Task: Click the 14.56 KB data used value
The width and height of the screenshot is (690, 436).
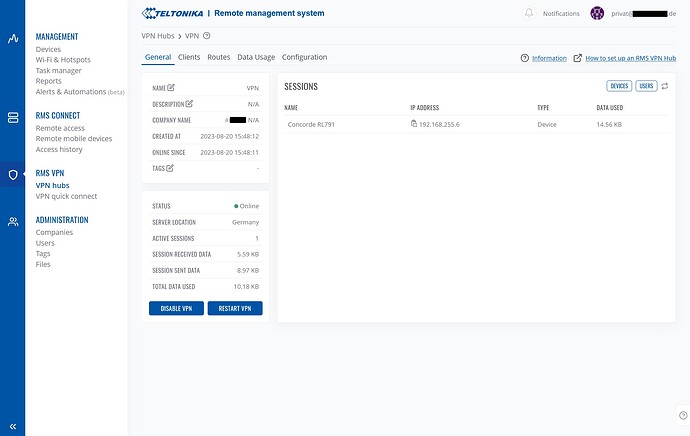Action: pyautogui.click(x=609, y=125)
